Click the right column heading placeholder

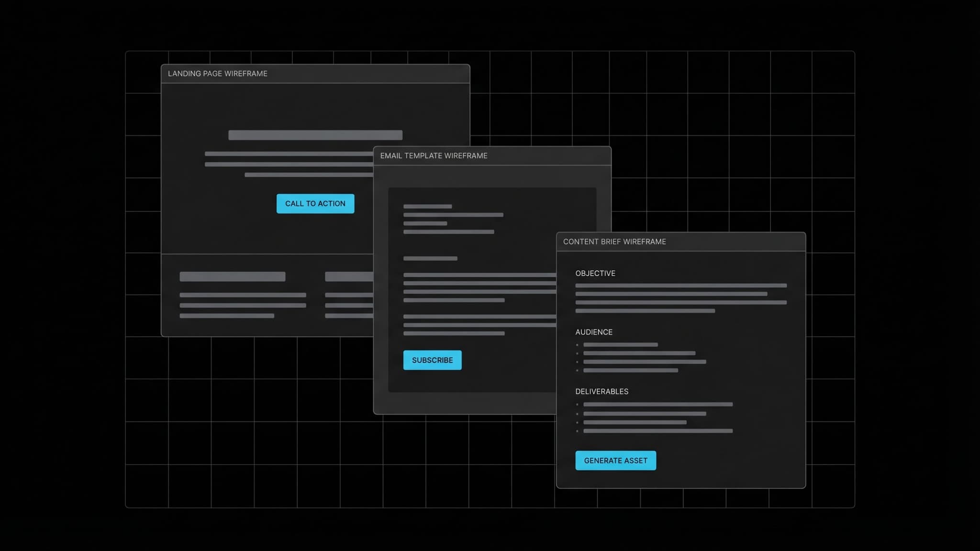349,276
